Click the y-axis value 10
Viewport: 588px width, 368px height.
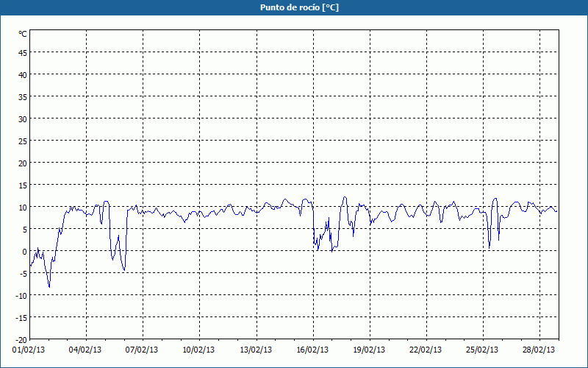pos(23,208)
